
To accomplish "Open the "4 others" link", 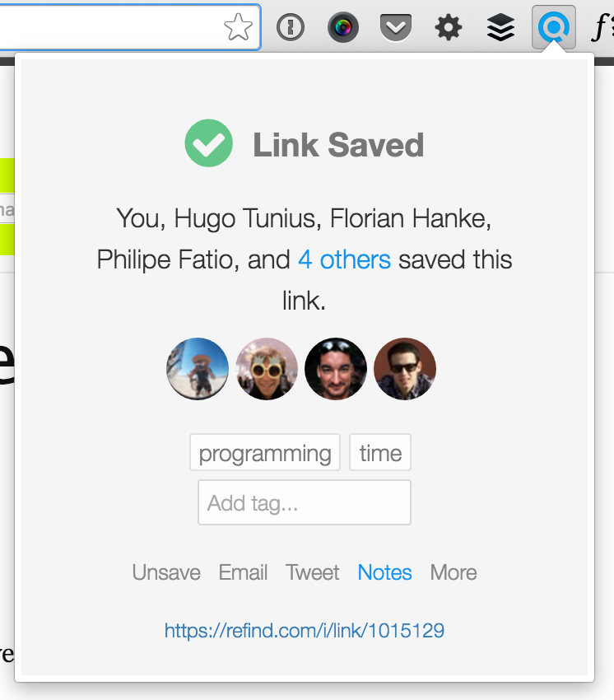I will pos(344,260).
